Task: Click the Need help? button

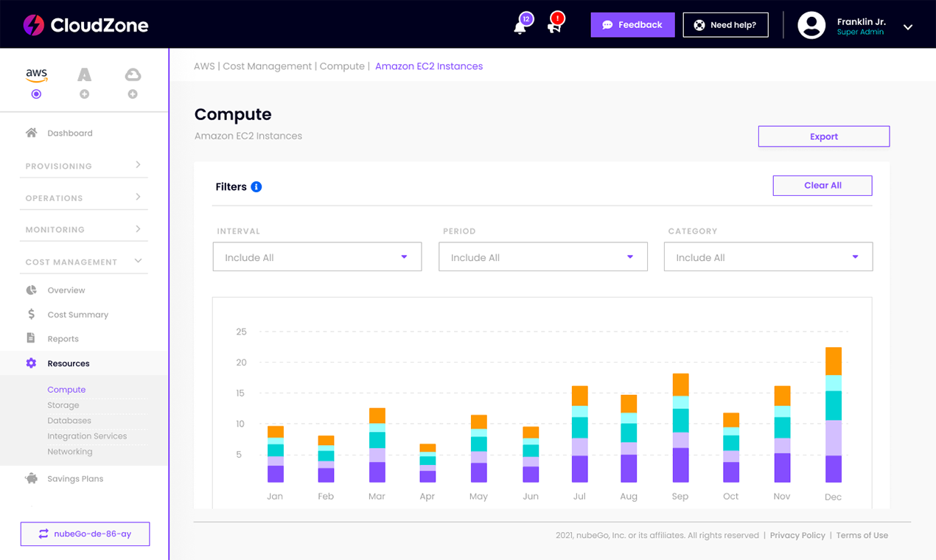Action: click(725, 25)
